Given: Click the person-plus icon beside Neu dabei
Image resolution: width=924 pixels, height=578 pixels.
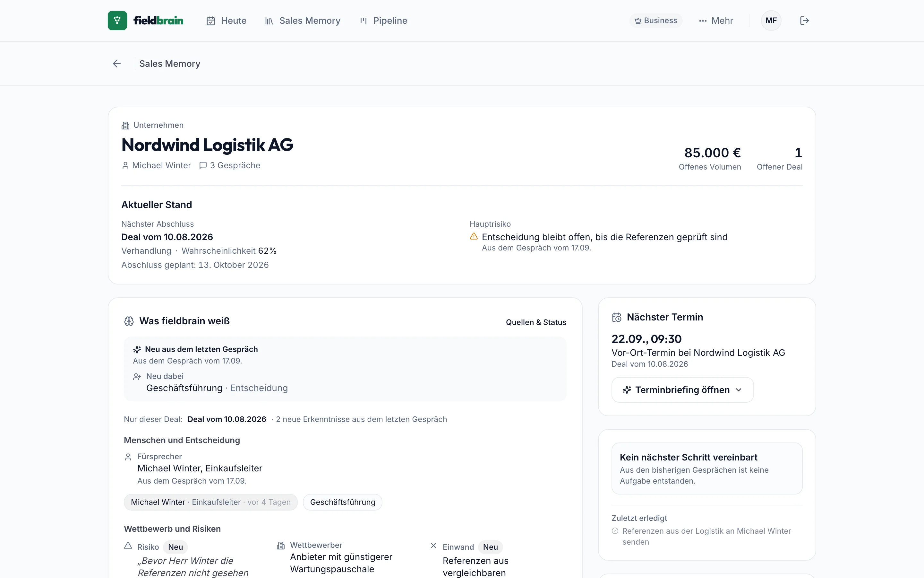Looking at the screenshot, I should [x=137, y=377].
